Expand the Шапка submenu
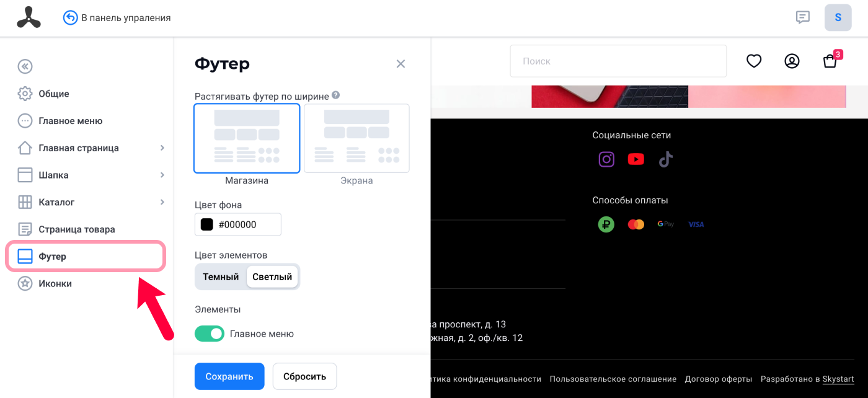Image resolution: width=868 pixels, height=398 pixels. 162,175
